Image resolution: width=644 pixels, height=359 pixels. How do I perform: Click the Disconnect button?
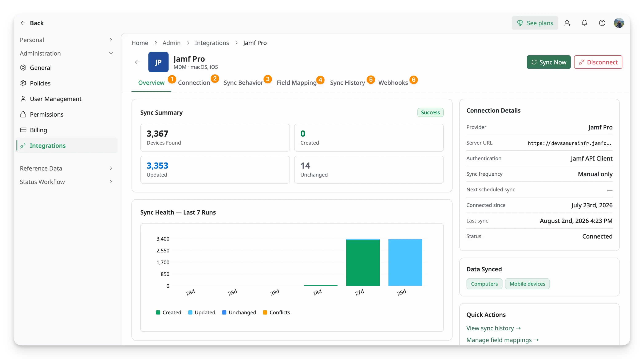[598, 62]
